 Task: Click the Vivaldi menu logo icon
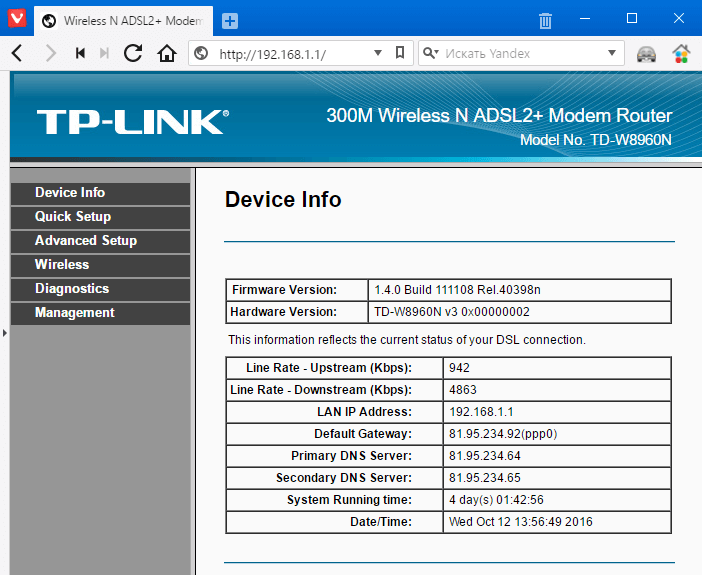pyautogui.click(x=17, y=18)
